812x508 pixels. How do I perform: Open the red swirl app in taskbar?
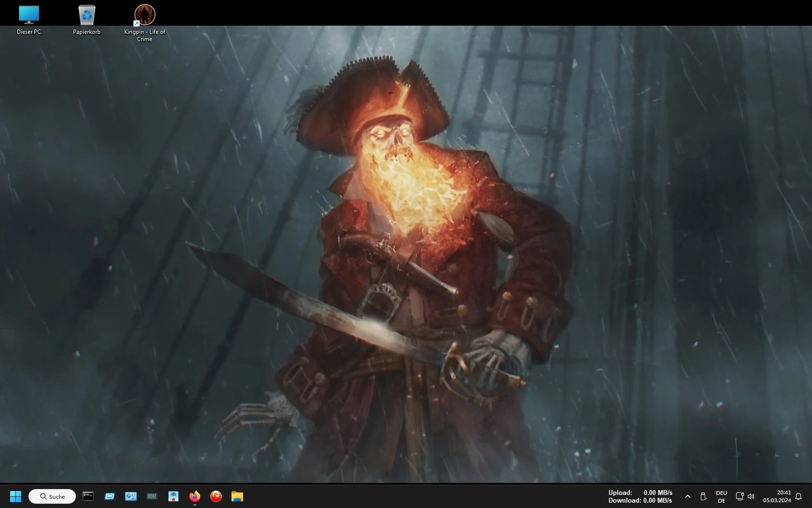[216, 496]
